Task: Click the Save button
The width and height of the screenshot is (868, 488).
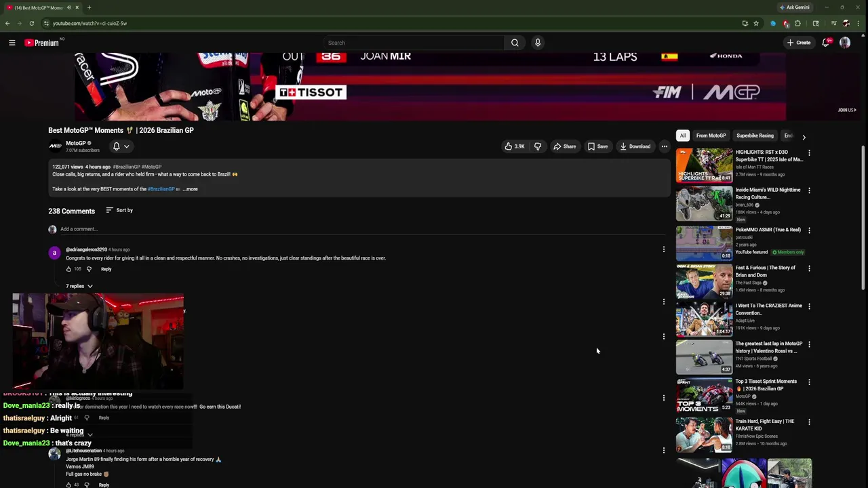Action: [597, 146]
